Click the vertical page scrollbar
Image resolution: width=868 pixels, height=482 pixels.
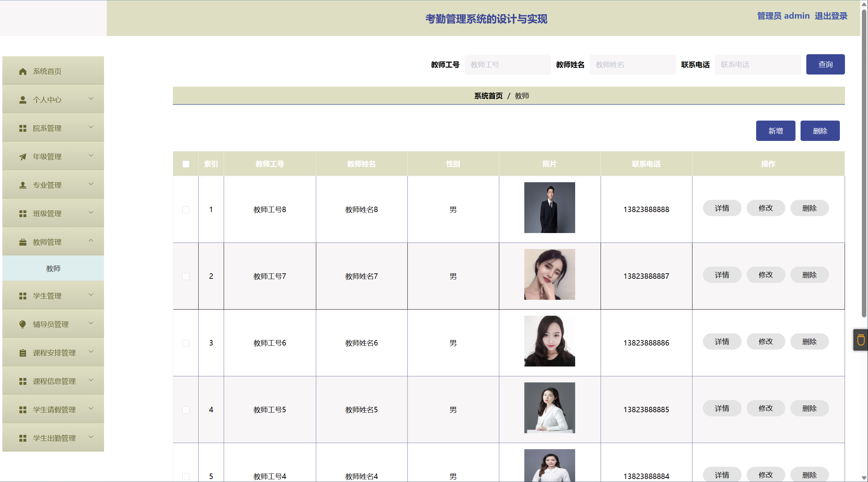pos(864,163)
